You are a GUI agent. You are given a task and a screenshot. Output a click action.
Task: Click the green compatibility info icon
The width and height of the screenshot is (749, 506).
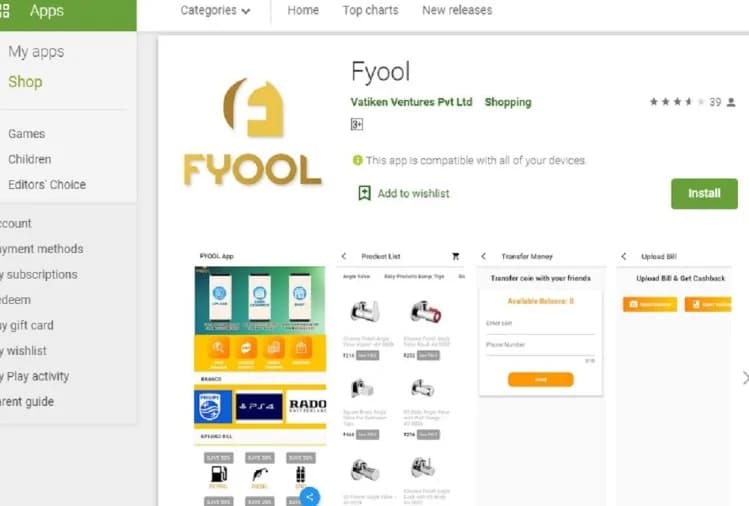[357, 160]
